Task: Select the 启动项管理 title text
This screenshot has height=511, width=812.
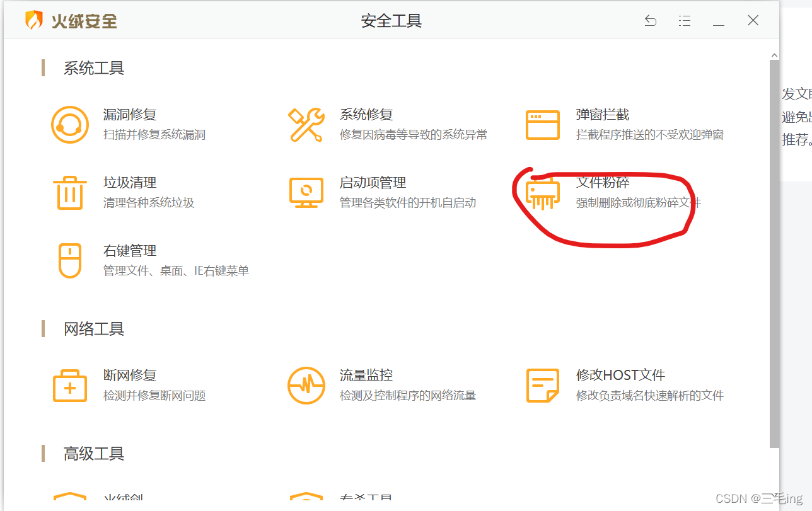Action: tap(373, 183)
